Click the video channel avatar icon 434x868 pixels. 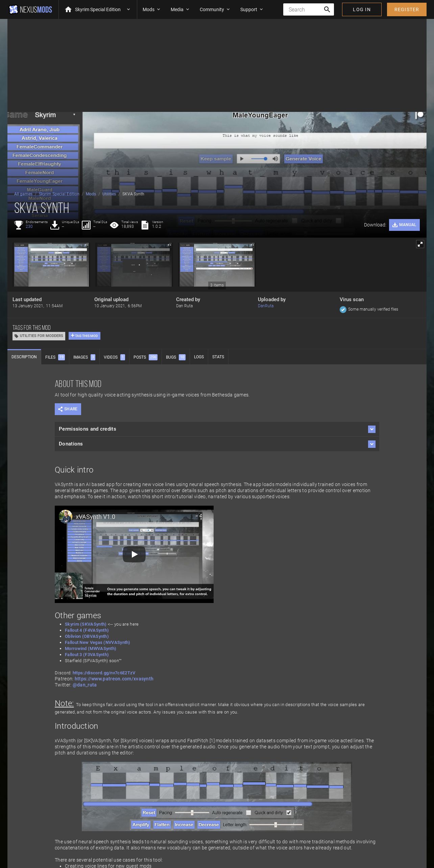point(66,516)
